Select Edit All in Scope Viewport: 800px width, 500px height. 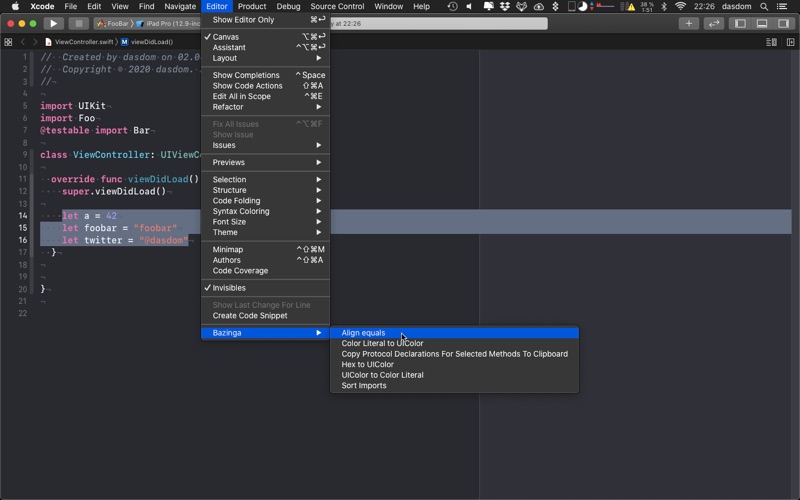click(265, 96)
